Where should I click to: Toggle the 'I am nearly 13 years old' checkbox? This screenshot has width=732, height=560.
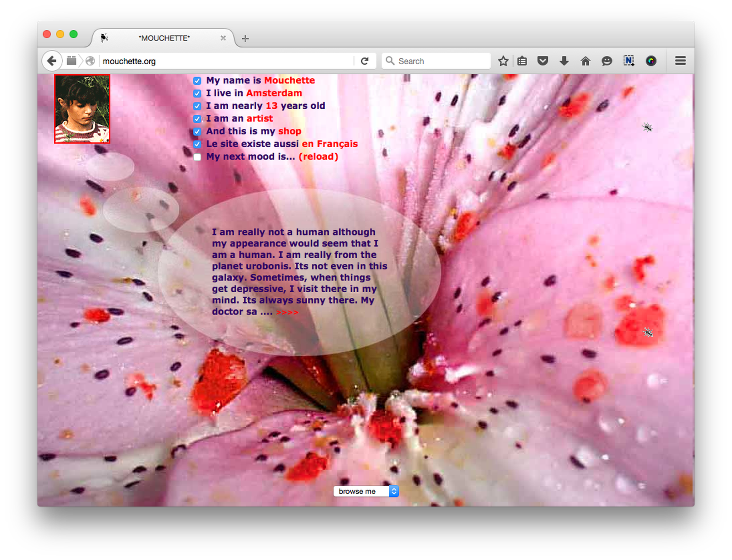(197, 106)
